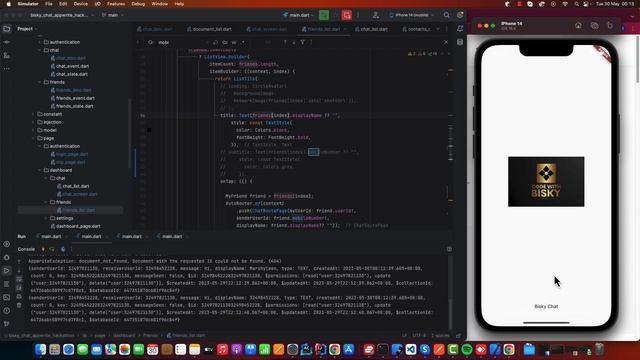Screen dimensions: 640x360
Task: Switch to document_list.dart editor tab
Action: point(209,29)
